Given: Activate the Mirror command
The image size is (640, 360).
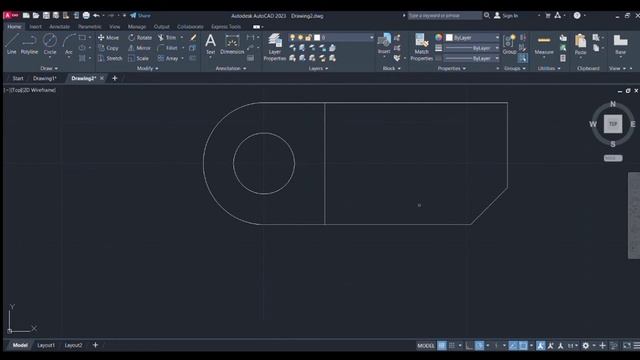Looking at the screenshot, I should click(139, 48).
